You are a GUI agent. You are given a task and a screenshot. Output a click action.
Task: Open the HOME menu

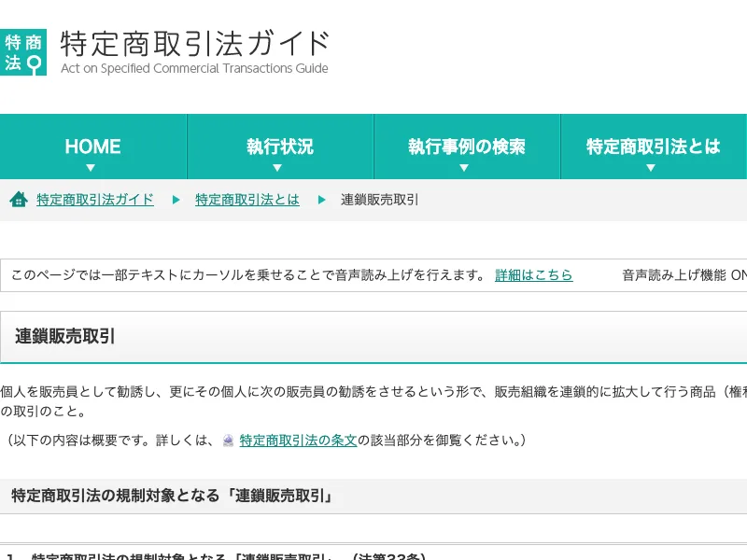(x=92, y=147)
